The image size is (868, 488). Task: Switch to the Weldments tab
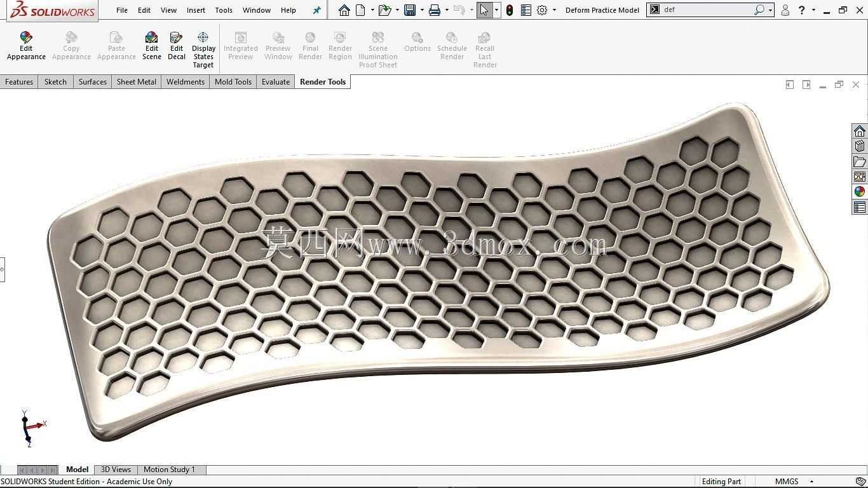pyautogui.click(x=186, y=82)
